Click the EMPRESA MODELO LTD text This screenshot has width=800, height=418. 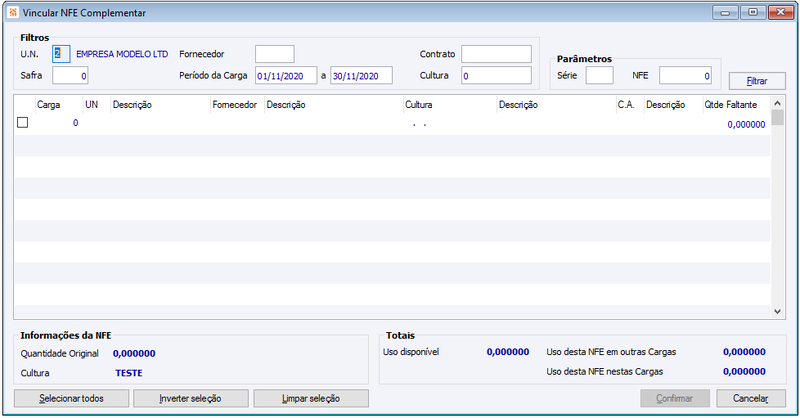[122, 54]
